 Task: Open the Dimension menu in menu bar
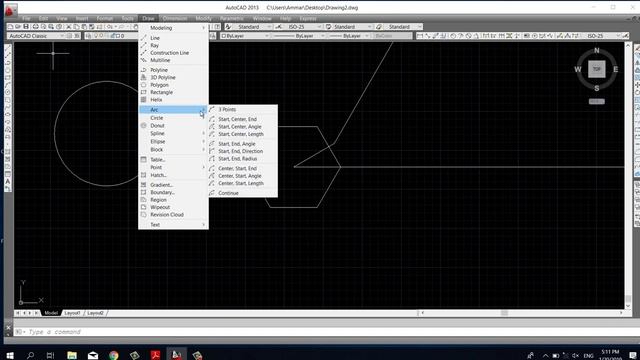pyautogui.click(x=175, y=18)
